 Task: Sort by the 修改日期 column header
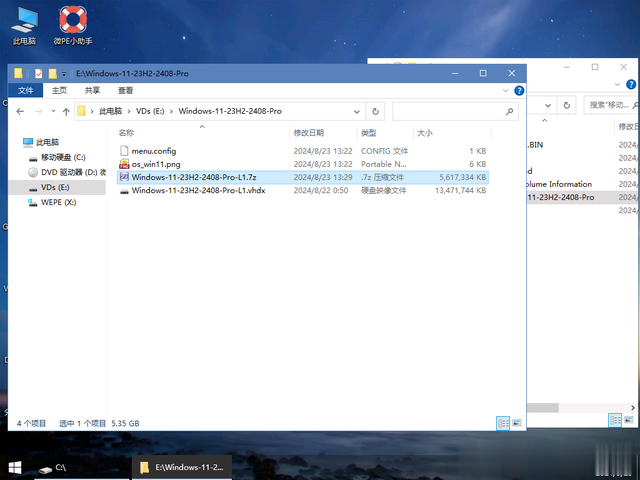click(x=309, y=133)
